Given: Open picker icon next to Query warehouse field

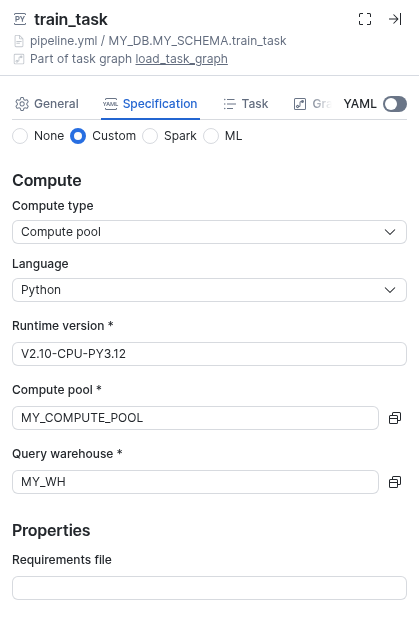Looking at the screenshot, I should point(395,482).
